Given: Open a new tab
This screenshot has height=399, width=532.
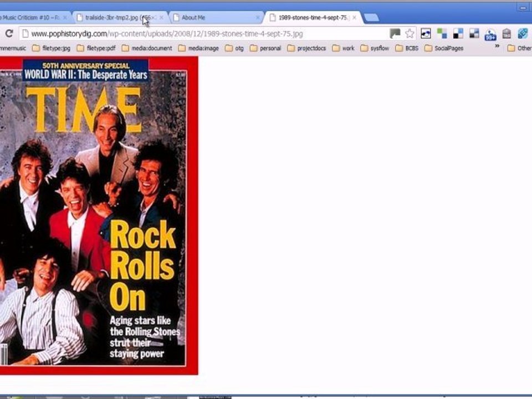Looking at the screenshot, I should (x=371, y=18).
